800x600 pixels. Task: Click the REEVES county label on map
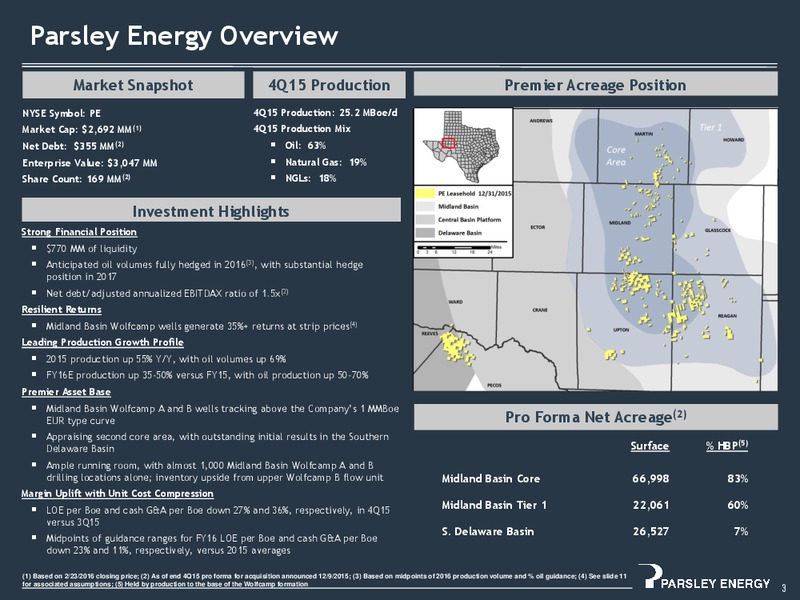[430, 333]
